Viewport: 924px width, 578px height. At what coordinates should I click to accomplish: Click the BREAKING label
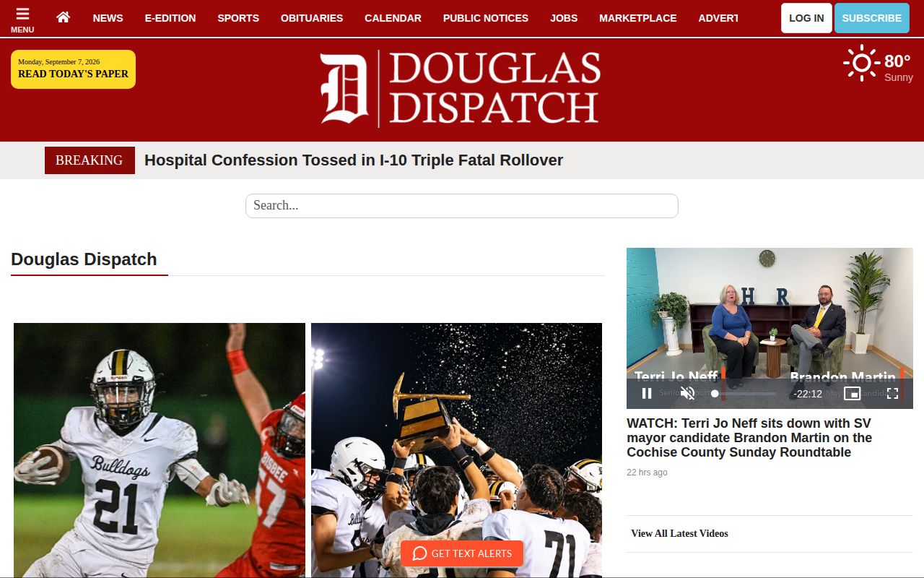(x=90, y=160)
